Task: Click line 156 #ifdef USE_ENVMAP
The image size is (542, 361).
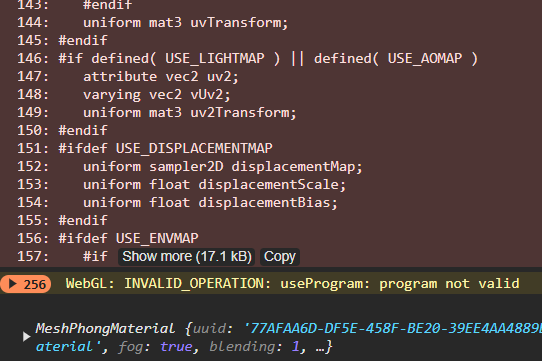Action: 129,238
